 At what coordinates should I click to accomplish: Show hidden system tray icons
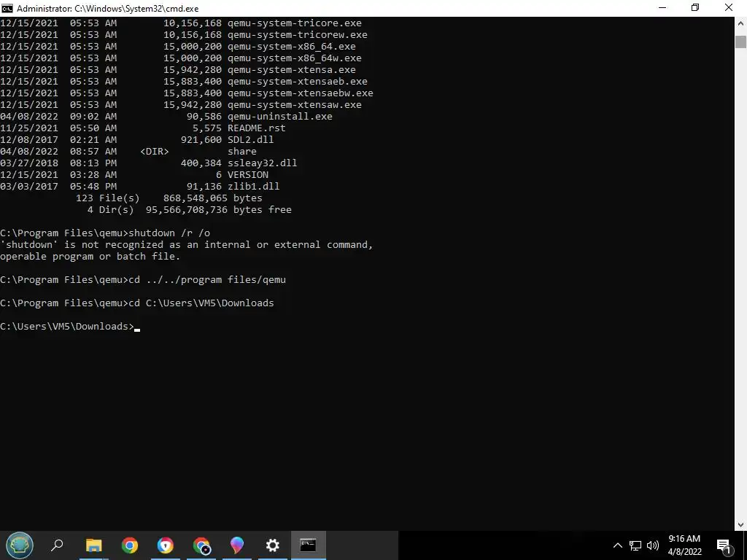click(617, 545)
